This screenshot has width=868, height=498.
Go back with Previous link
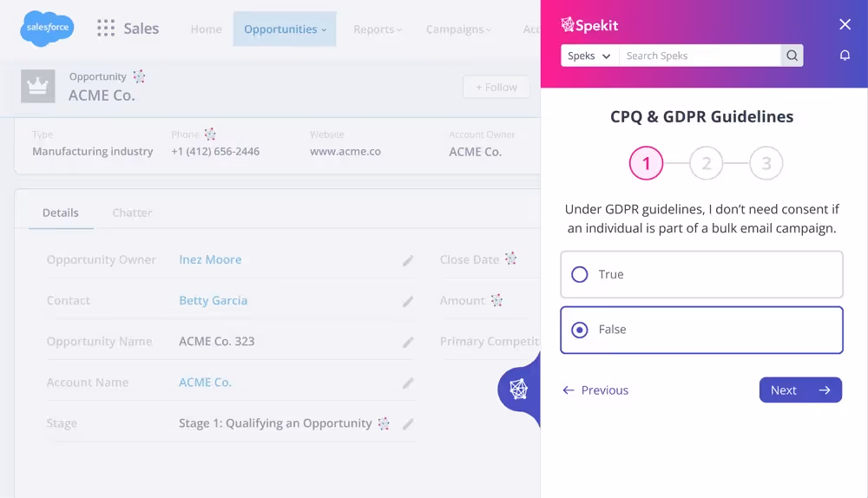pyautogui.click(x=595, y=390)
